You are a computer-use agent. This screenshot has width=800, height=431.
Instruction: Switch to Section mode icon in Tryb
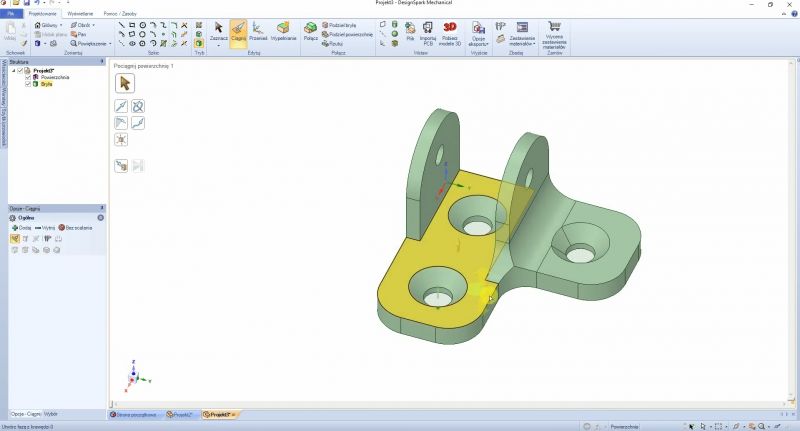[x=199, y=34]
